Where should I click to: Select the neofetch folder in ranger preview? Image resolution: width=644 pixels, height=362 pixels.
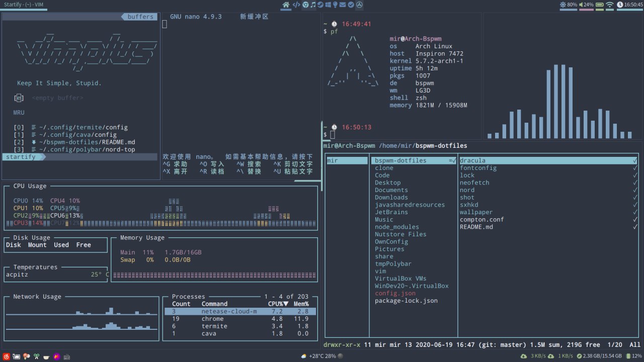[x=474, y=183]
